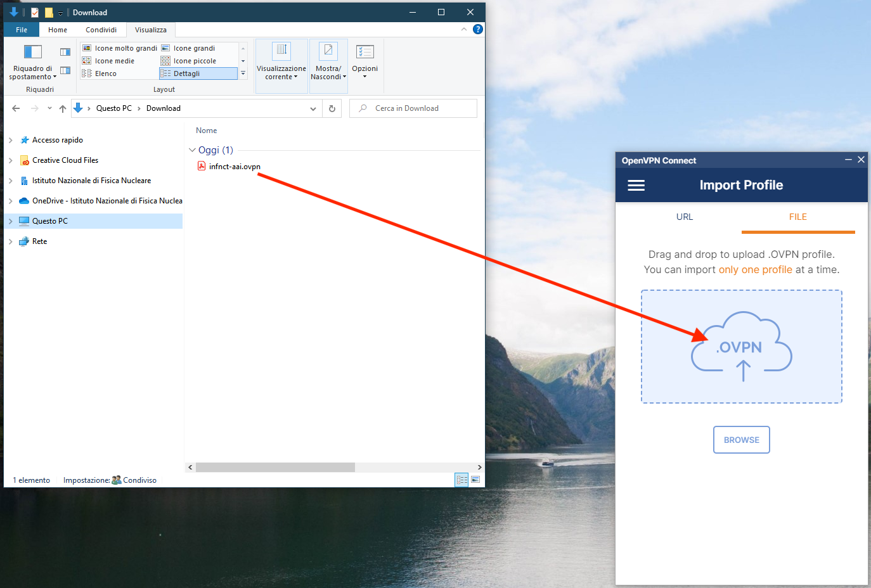
Task: Click Download in address breadcrumb
Action: click(164, 108)
